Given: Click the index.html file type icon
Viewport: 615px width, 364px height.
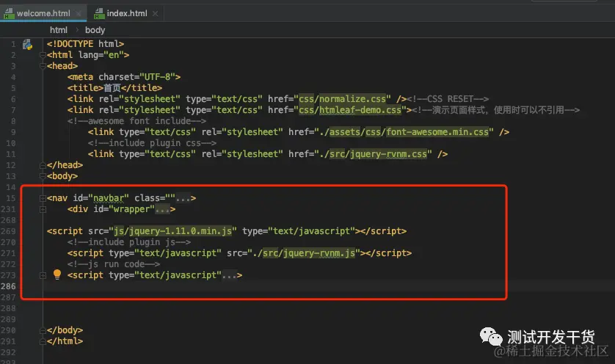Looking at the screenshot, I should tap(99, 14).
